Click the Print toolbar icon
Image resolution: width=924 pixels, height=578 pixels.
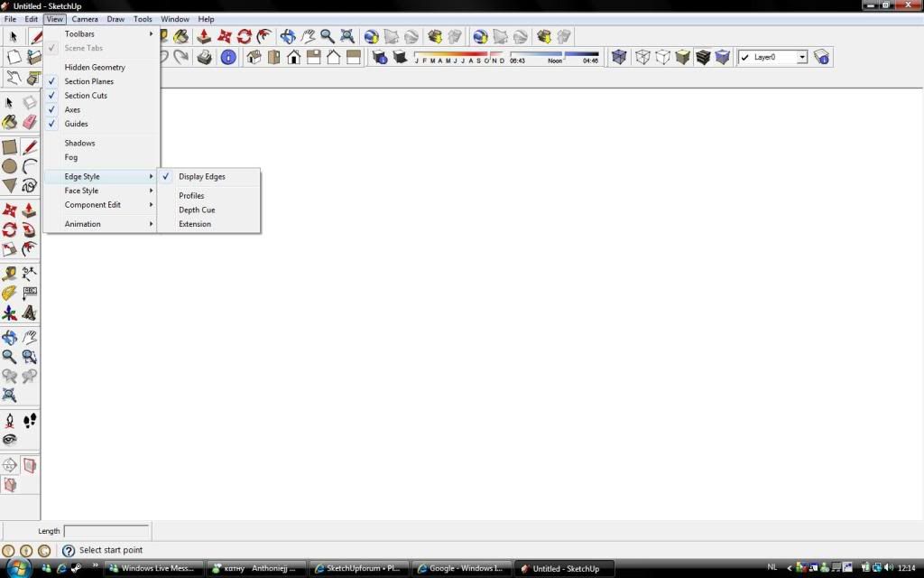pos(205,57)
